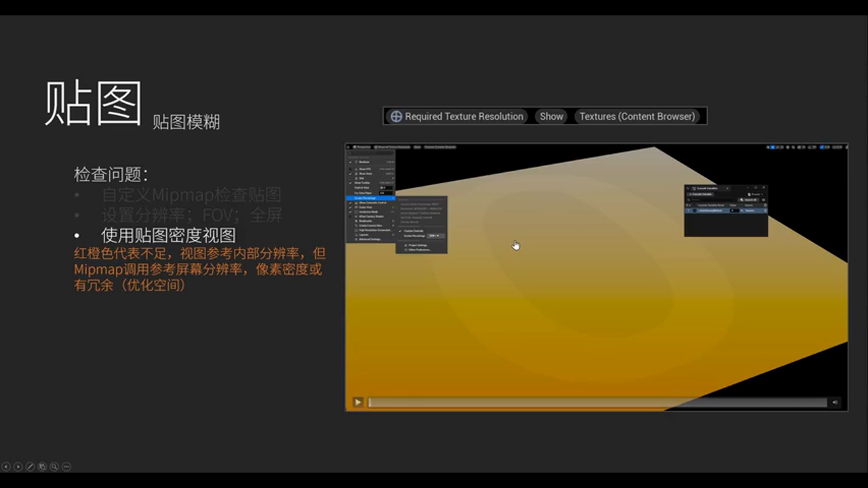Mute the video volume icon
Viewport: 868px width, 488px height.
[835, 402]
